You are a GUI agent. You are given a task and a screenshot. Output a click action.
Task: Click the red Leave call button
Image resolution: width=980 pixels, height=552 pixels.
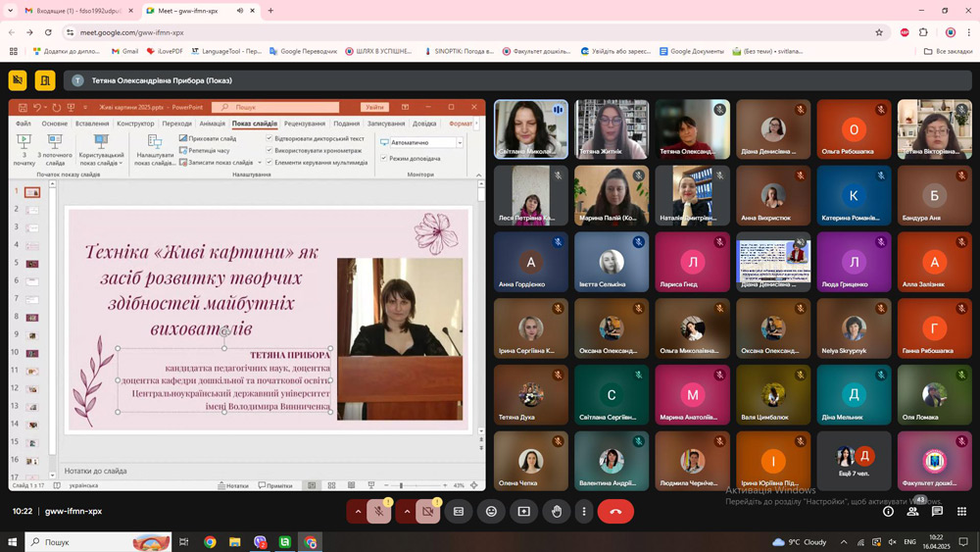(615, 511)
